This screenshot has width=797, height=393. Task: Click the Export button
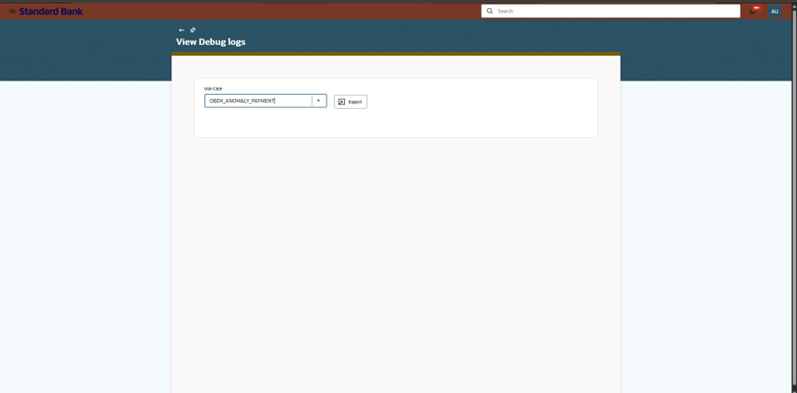point(351,102)
